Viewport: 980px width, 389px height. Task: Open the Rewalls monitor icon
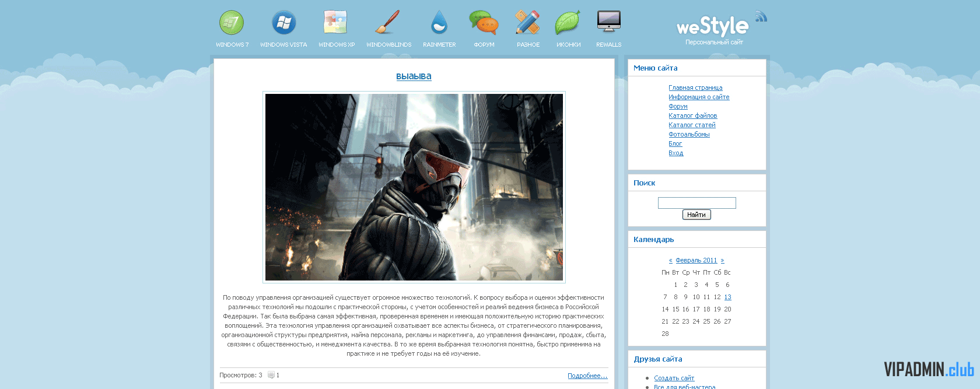click(x=608, y=23)
